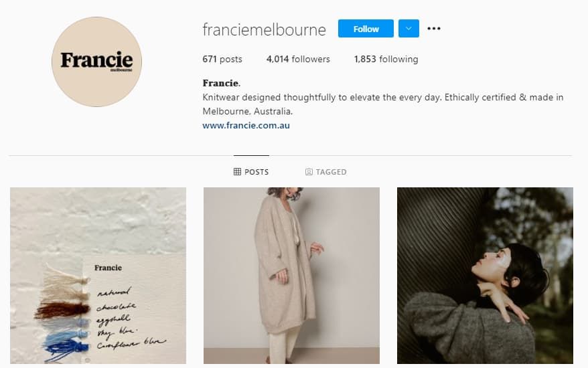Click the franciemelbourne username heading
This screenshot has height=368, width=588.
tap(265, 29)
